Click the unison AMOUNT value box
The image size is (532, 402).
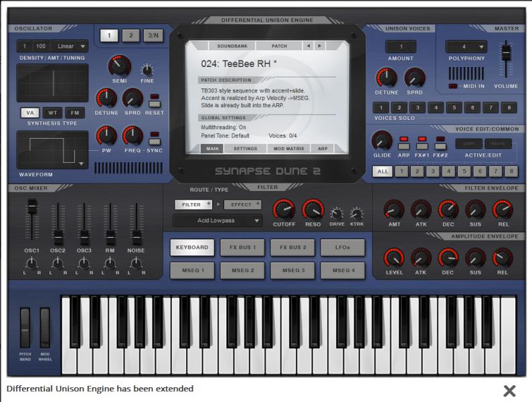tap(401, 47)
